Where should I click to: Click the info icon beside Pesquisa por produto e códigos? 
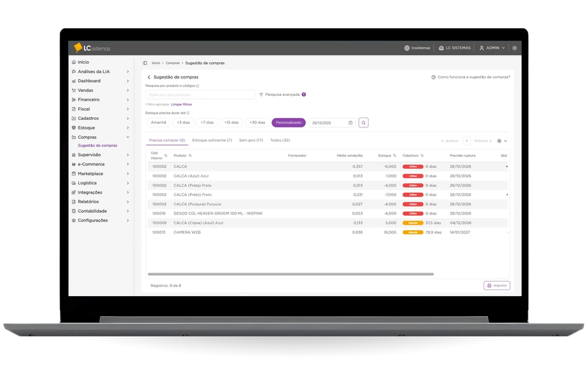[198, 86]
